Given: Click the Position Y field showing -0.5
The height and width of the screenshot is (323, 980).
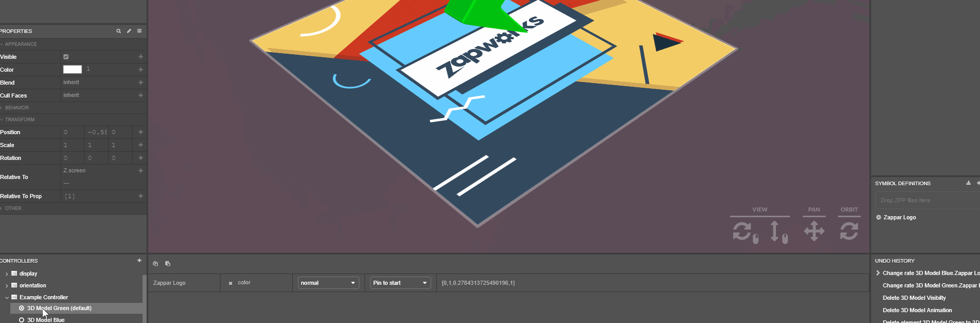Looking at the screenshot, I should (97, 132).
